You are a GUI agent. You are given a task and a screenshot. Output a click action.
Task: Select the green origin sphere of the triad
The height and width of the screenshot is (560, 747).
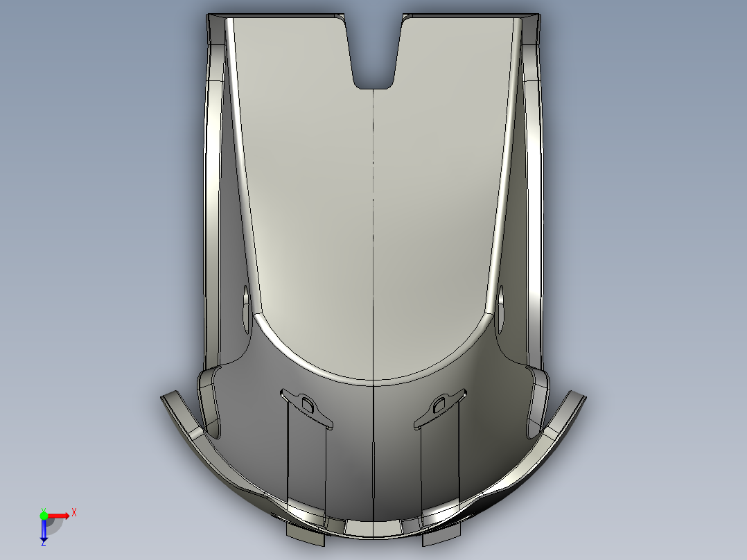click(x=44, y=515)
